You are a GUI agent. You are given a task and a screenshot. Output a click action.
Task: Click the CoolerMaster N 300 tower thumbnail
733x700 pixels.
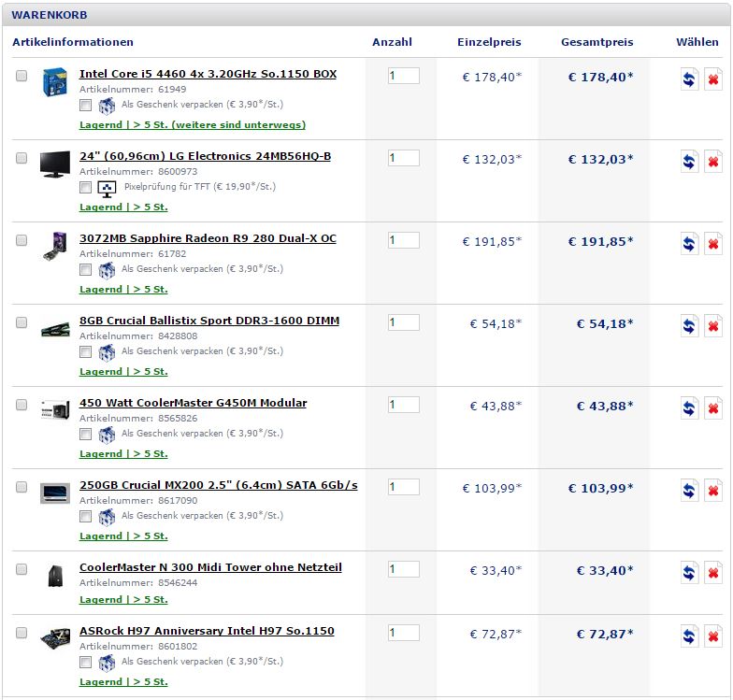point(55,576)
